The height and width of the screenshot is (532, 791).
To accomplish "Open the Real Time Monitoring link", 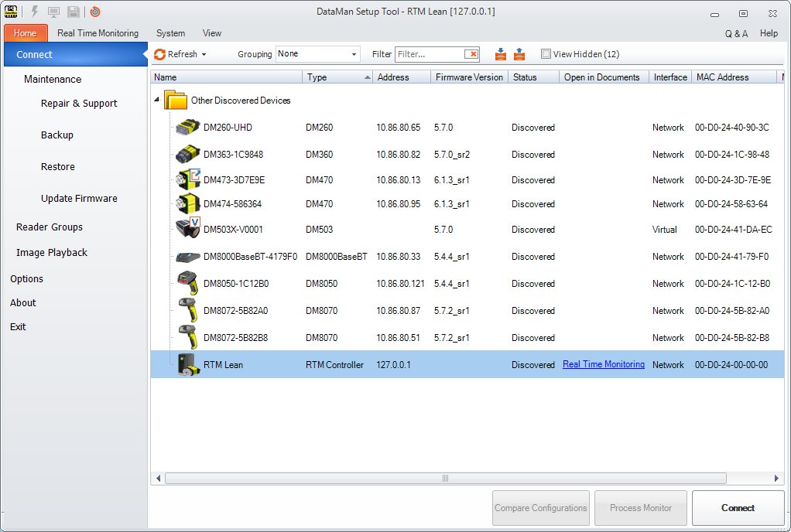I will [603, 364].
